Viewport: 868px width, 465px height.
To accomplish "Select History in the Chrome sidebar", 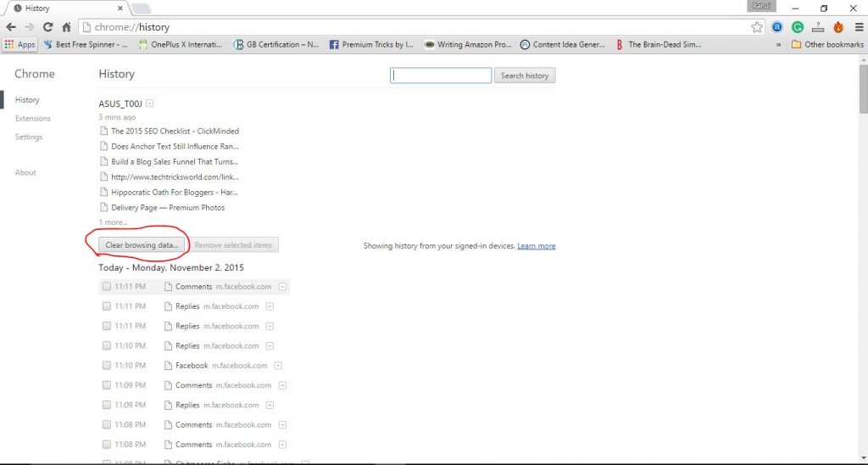I will click(27, 100).
